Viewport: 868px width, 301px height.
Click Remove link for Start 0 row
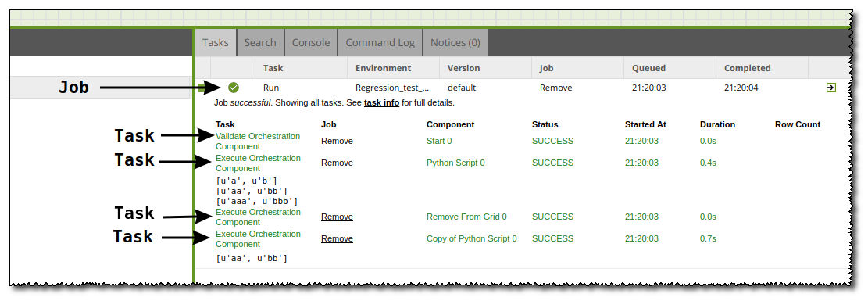[338, 141]
